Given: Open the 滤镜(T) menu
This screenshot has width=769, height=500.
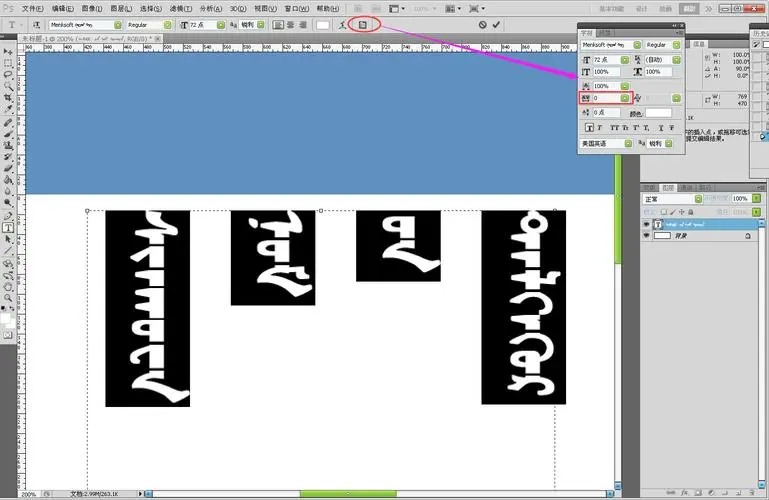Looking at the screenshot, I should click(180, 8).
